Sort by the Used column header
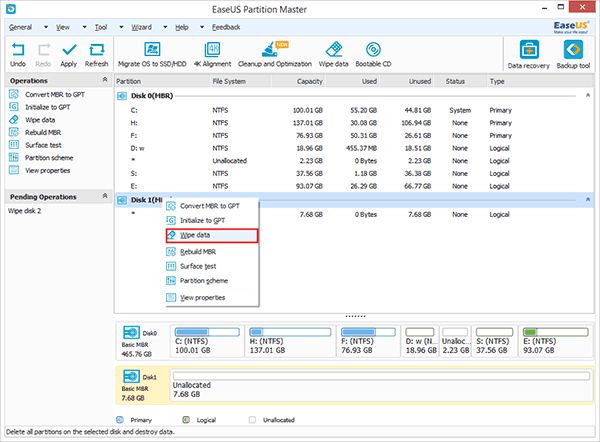600x442 pixels. coord(353,81)
